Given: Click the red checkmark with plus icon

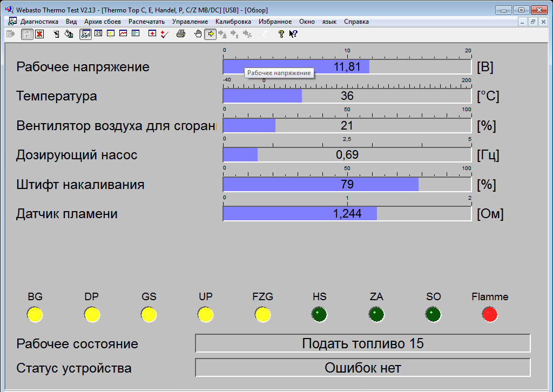Looking at the screenshot, I should 164,34.
